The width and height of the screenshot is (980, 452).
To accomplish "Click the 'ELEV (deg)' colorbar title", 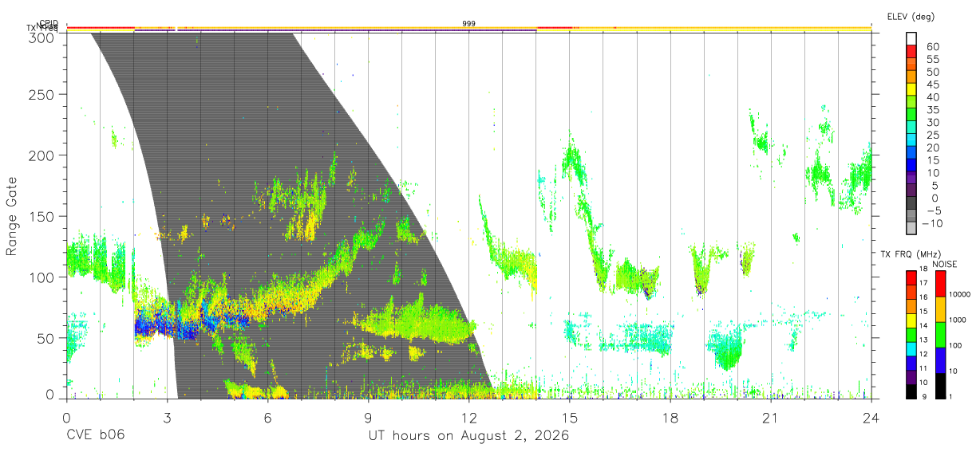I will pyautogui.click(x=911, y=16).
